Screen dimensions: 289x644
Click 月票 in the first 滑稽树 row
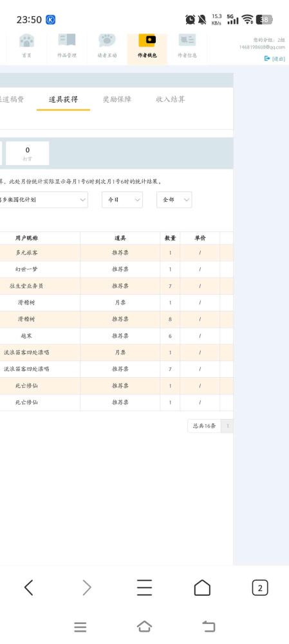tap(120, 303)
